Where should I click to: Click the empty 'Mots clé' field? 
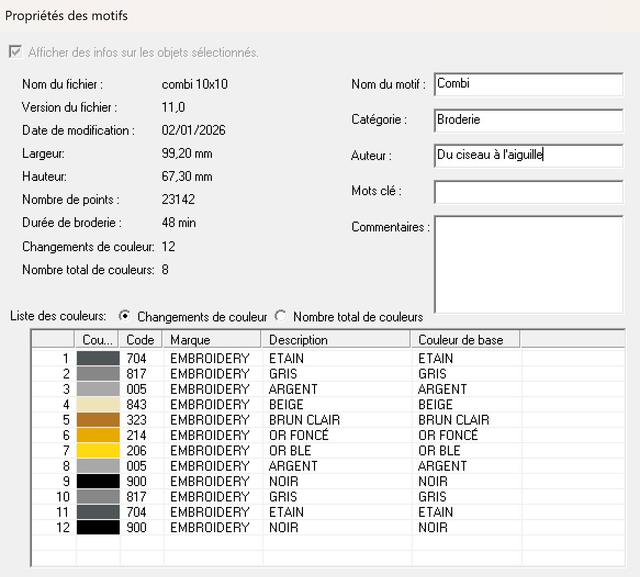point(528,191)
